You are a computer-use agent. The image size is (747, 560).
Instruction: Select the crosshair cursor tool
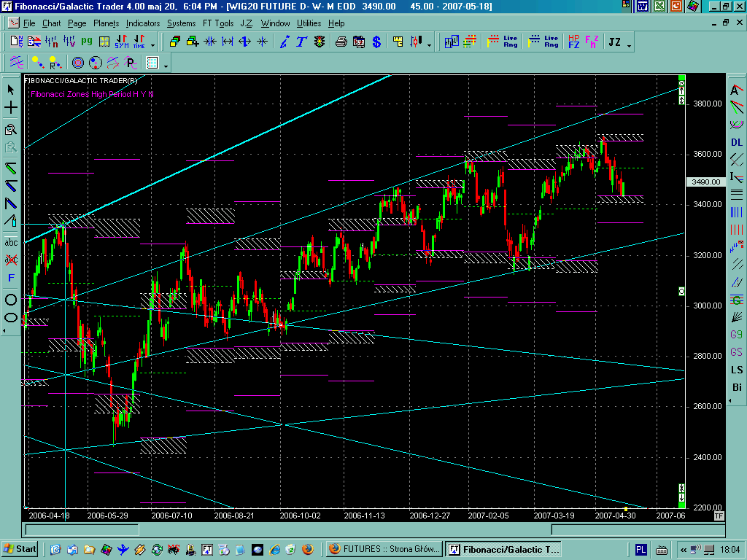pyautogui.click(x=11, y=108)
